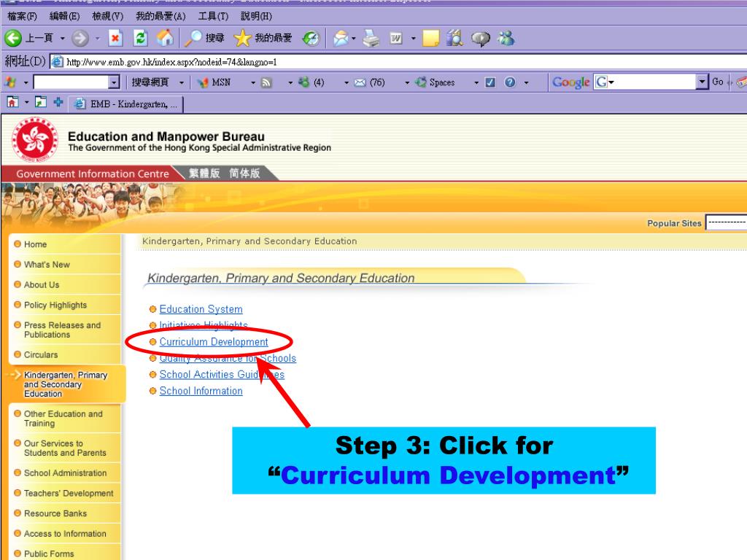Expand the Google search box dropdown
The width and height of the screenshot is (747, 560).
pyautogui.click(x=702, y=82)
